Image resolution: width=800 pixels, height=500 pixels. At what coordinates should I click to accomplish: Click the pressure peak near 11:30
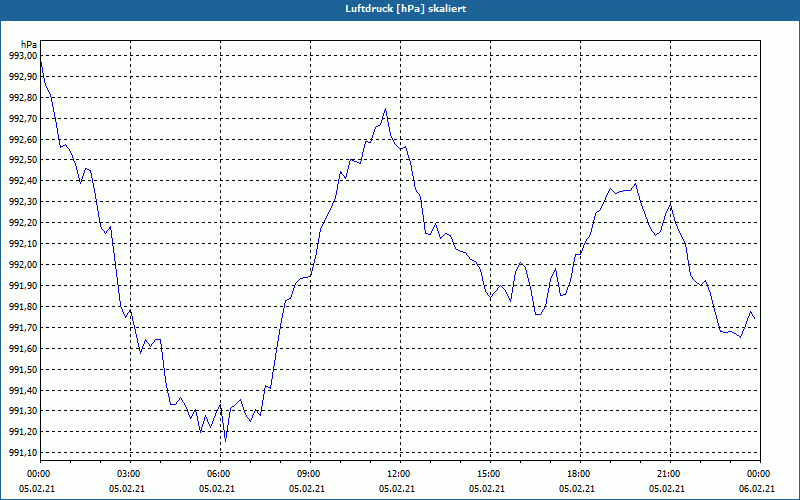pos(385,109)
